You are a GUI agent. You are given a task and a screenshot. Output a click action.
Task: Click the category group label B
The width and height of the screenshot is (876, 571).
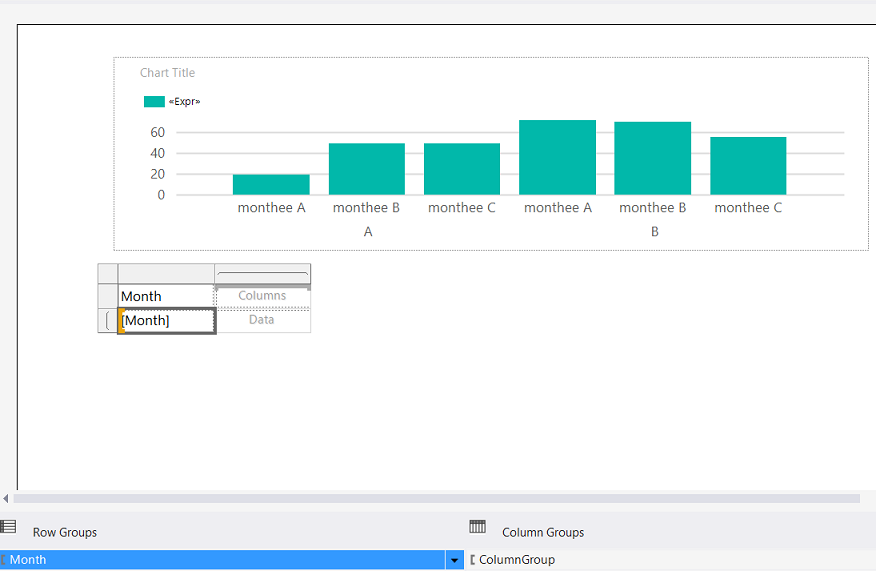tap(655, 232)
